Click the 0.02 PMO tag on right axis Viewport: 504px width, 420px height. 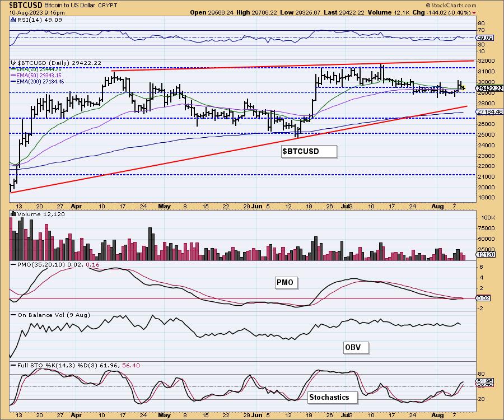coord(483,298)
